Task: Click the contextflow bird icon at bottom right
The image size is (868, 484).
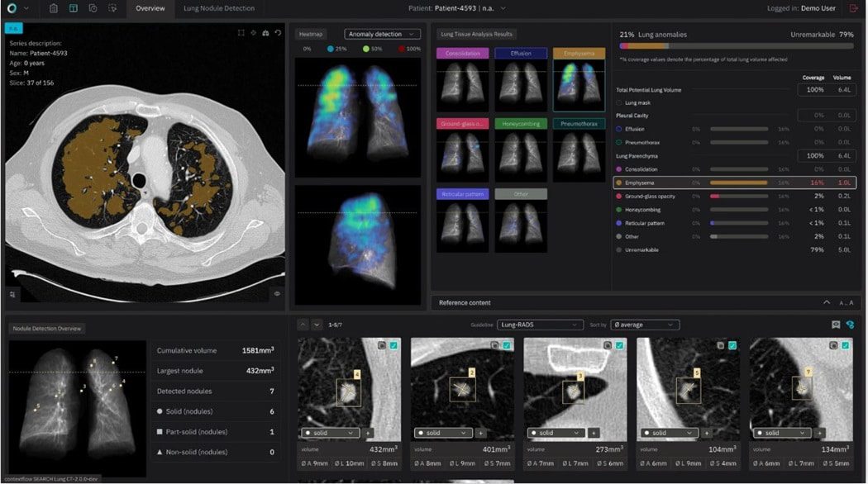Action: click(851, 325)
